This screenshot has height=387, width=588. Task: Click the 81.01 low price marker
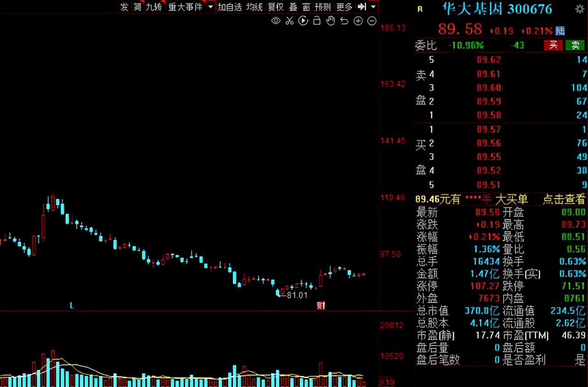point(297,296)
